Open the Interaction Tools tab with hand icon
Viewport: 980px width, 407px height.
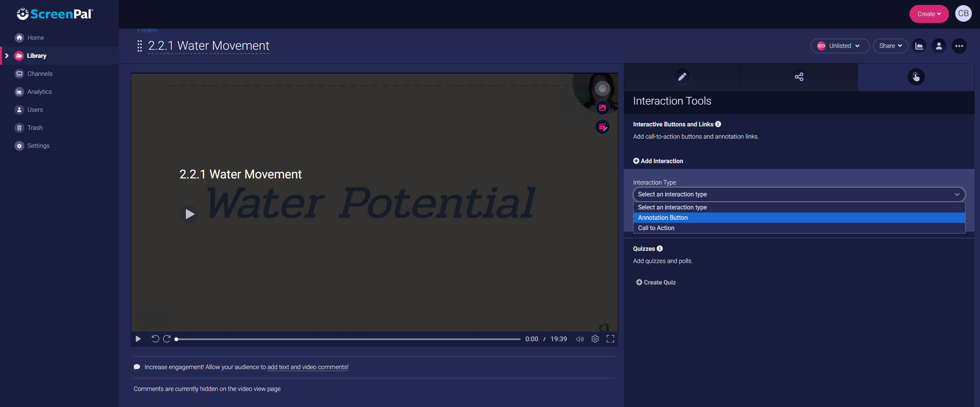pos(916,77)
